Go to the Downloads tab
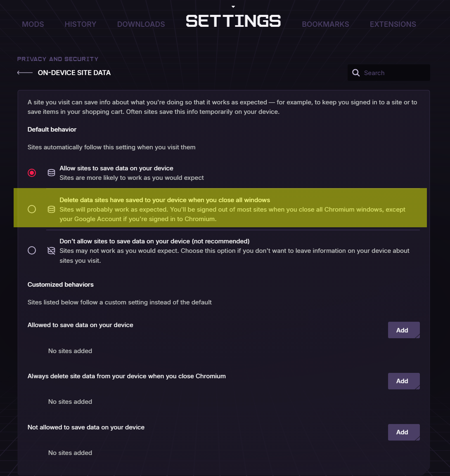The width and height of the screenshot is (450, 476). click(141, 24)
